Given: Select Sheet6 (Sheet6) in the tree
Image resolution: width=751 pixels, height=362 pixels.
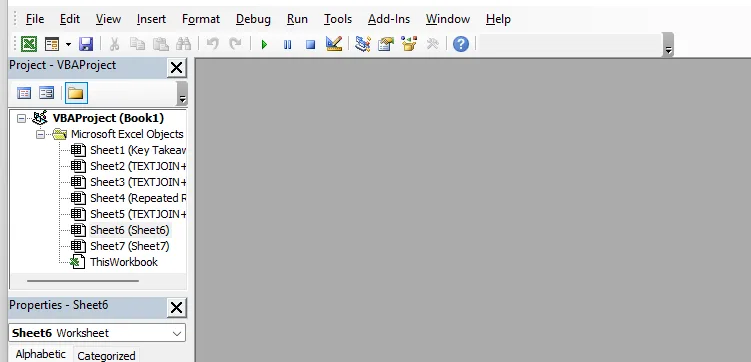Looking at the screenshot, I should point(130,230).
